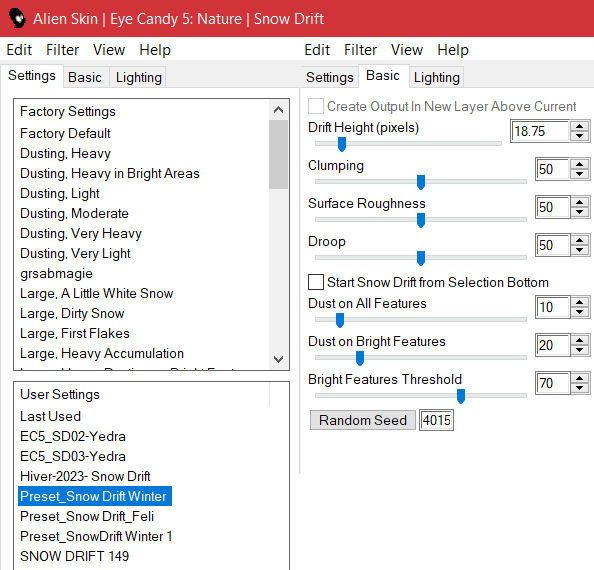Decrease Bright Features Threshold value
This screenshot has width=594, height=570.
pos(579,388)
